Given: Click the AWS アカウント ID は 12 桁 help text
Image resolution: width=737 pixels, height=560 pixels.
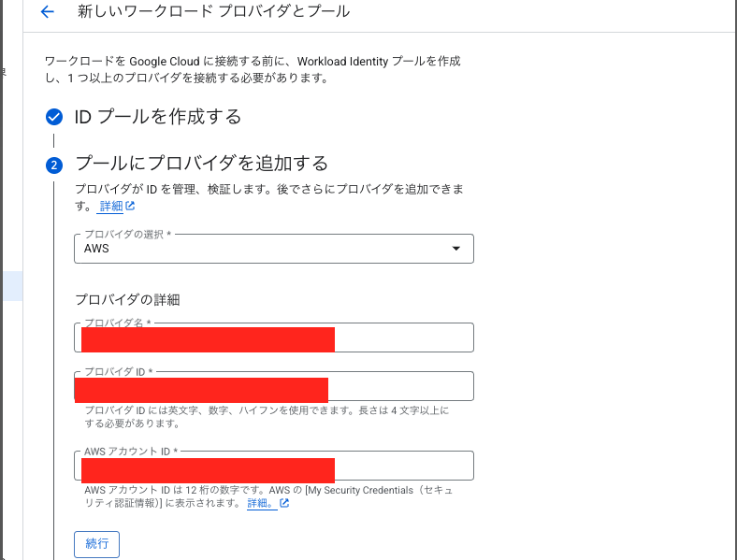Looking at the screenshot, I should click(268, 496).
